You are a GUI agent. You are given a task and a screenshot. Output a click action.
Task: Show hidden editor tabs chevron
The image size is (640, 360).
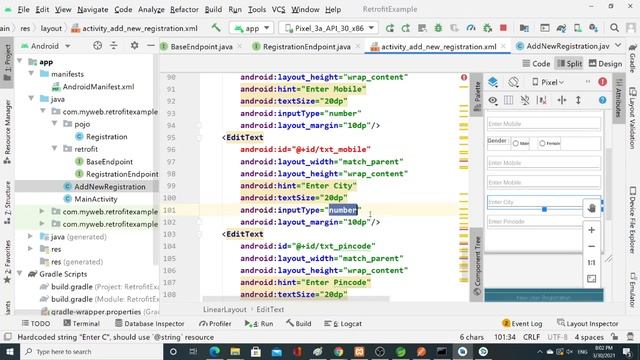(x=618, y=45)
